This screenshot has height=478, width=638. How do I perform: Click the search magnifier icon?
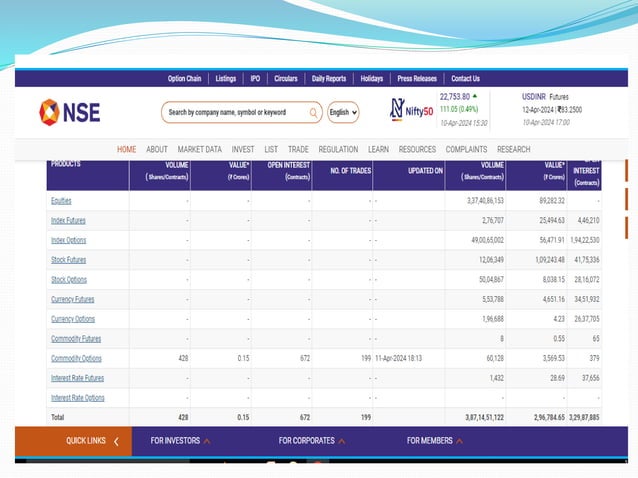pos(313,113)
